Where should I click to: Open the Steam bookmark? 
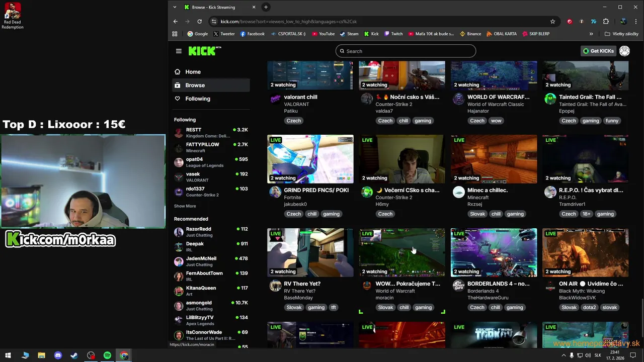pos(349,34)
